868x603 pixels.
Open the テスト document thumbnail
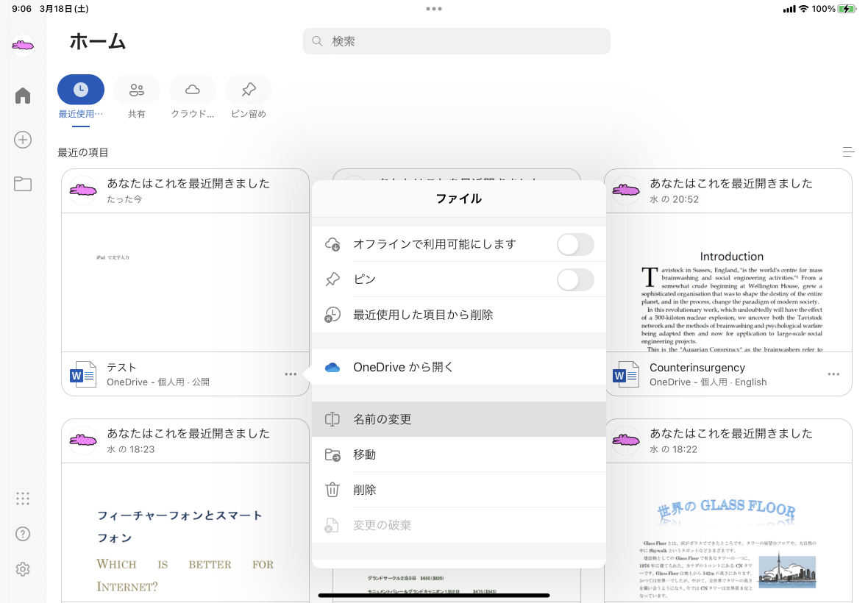pyautogui.click(x=185, y=282)
